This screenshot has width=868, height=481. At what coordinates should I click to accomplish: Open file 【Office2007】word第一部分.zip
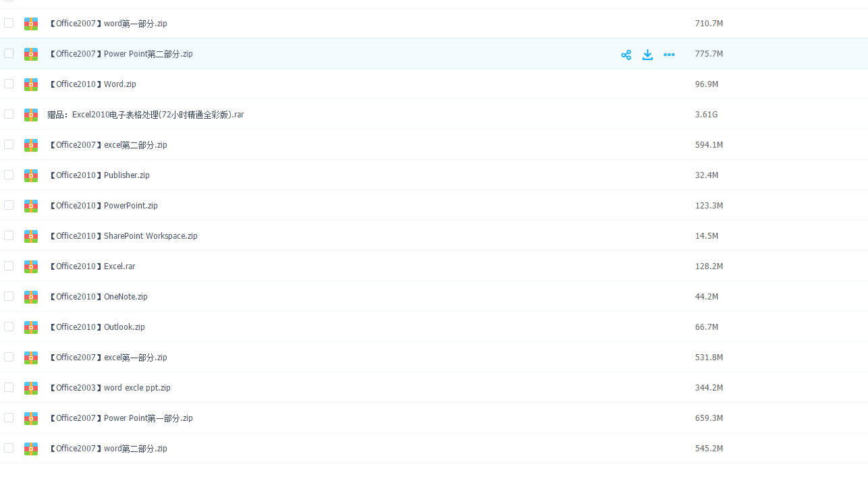pyautogui.click(x=107, y=24)
